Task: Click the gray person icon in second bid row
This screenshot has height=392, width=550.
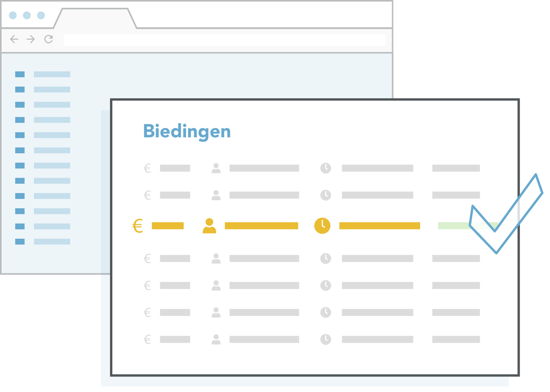Action: click(x=216, y=195)
